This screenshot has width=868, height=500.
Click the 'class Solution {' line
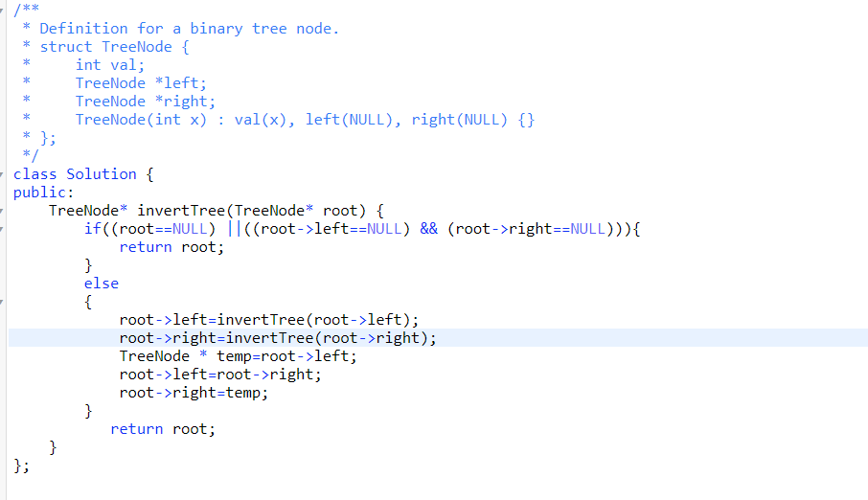point(83,174)
